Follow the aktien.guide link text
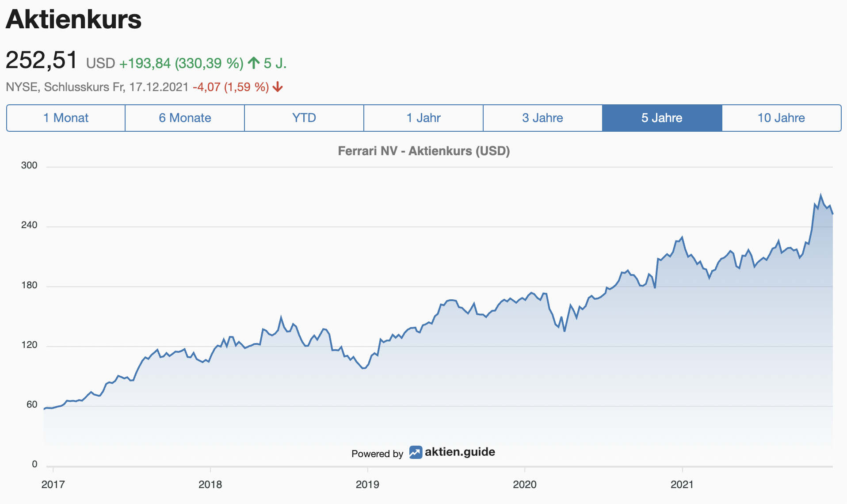This screenshot has width=847, height=504. 460,452
